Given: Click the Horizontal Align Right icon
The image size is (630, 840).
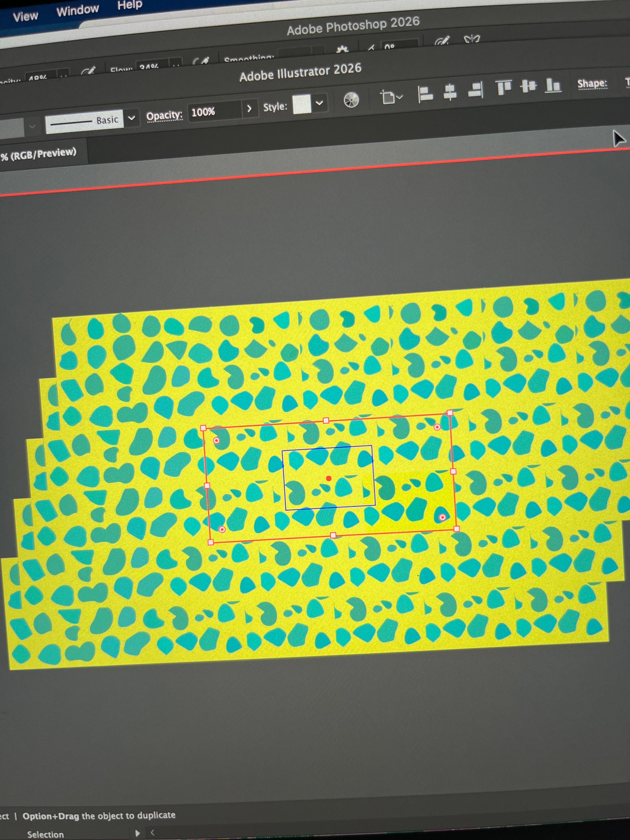Looking at the screenshot, I should click(x=476, y=90).
